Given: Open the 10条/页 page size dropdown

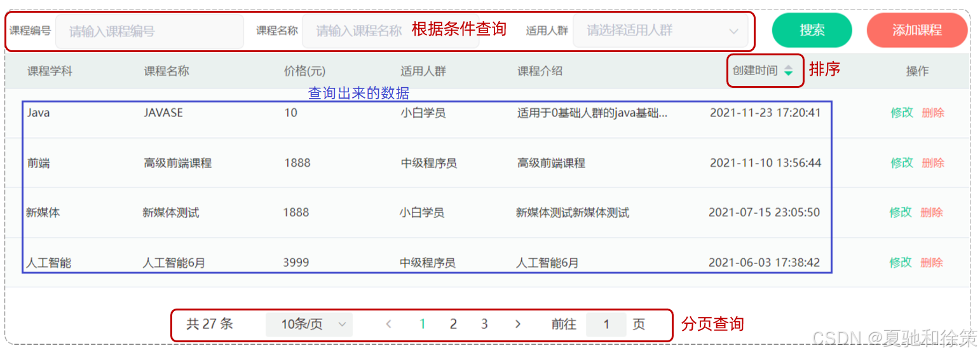Looking at the screenshot, I should 309,324.
